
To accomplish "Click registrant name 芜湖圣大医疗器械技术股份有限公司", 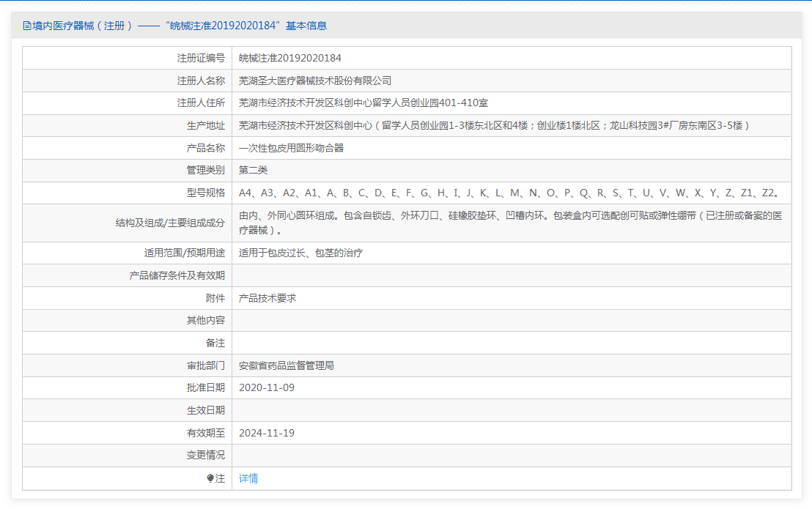I will click(x=315, y=81).
